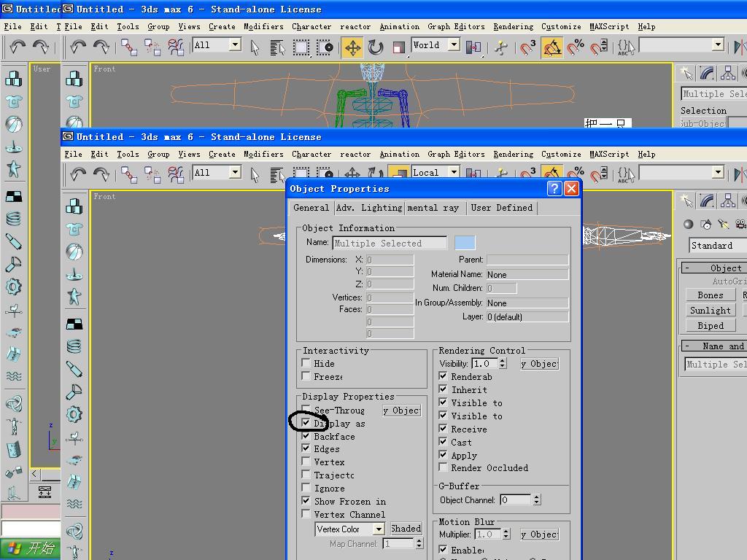Increase the Visibility spinner value
747x560 pixels.
503,361
